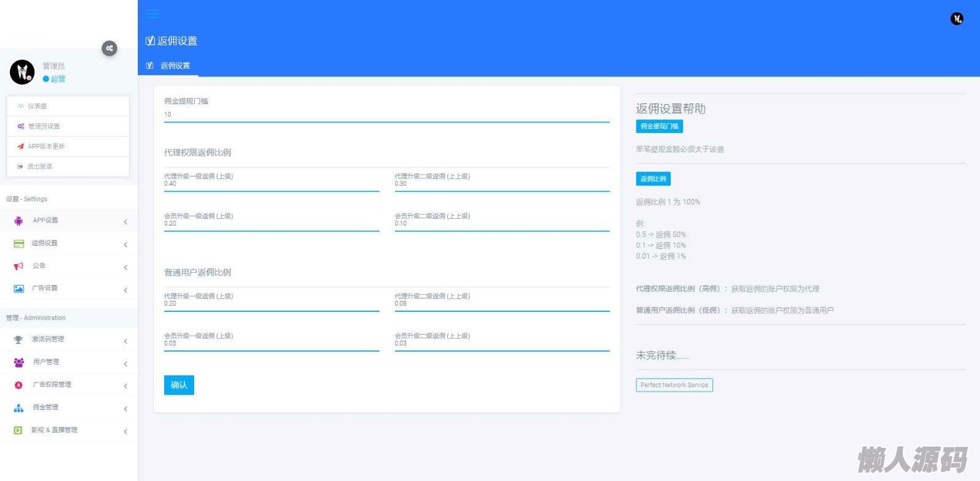
Task: Click the blue 确认 confirm button
Action: click(179, 385)
